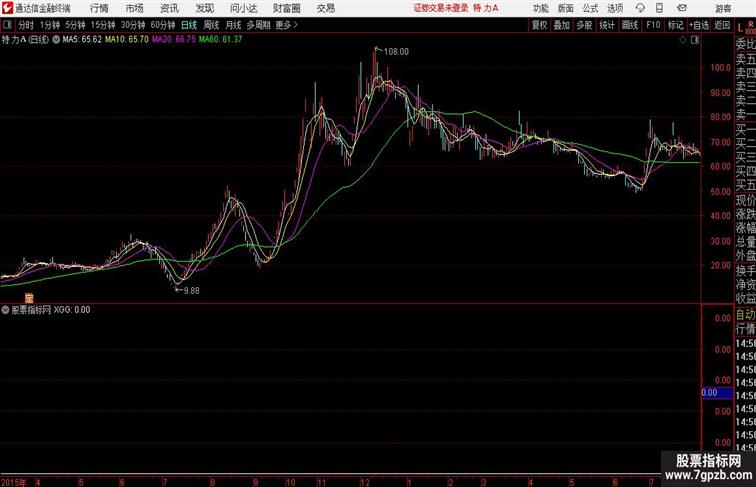The width and height of the screenshot is (756, 487).
Task: Click the 复权 toolbar button
Action: tap(540, 25)
